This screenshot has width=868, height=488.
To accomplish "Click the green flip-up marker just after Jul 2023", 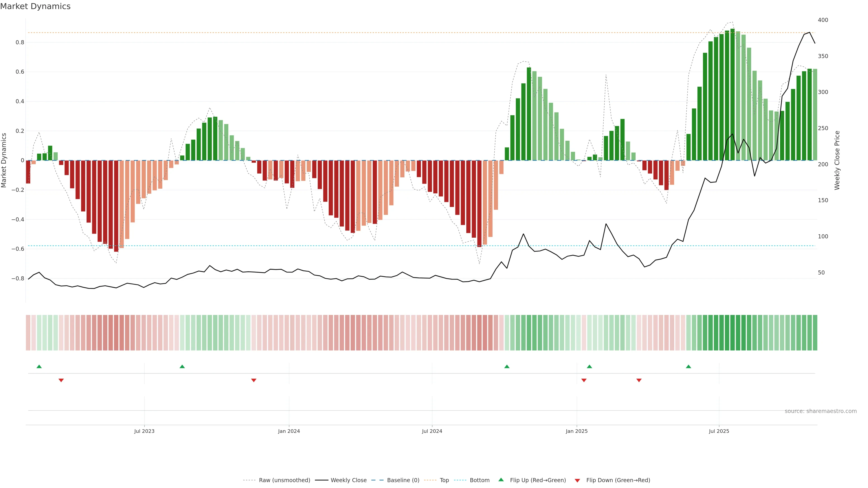I will tap(182, 366).
